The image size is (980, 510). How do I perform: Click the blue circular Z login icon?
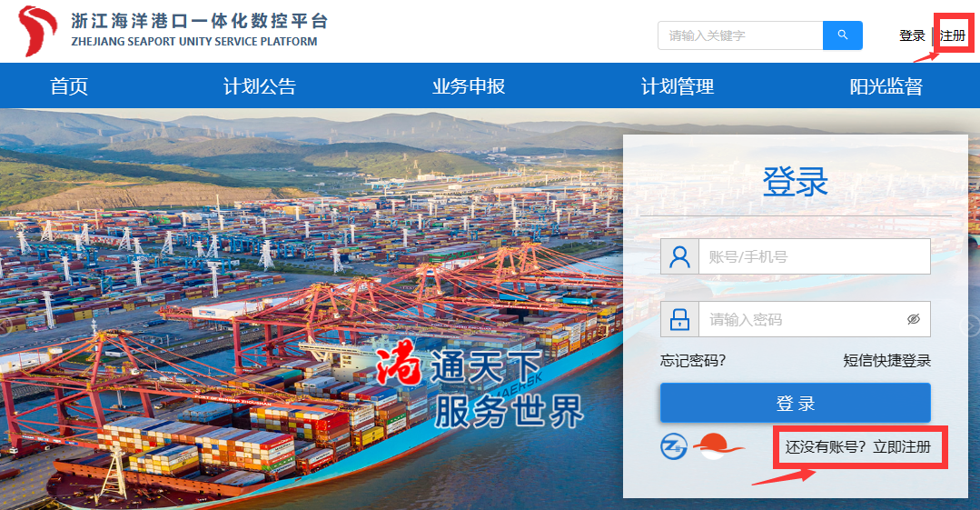[x=674, y=446]
